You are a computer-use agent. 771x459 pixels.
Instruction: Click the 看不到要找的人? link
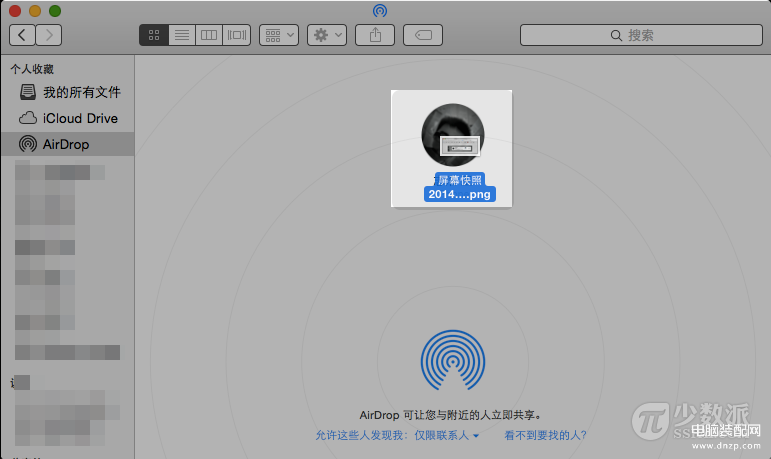545,435
